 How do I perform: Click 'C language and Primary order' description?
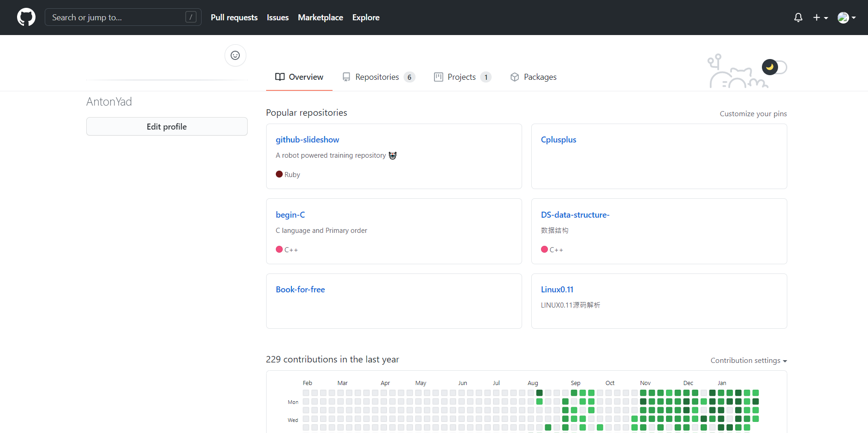(x=321, y=231)
